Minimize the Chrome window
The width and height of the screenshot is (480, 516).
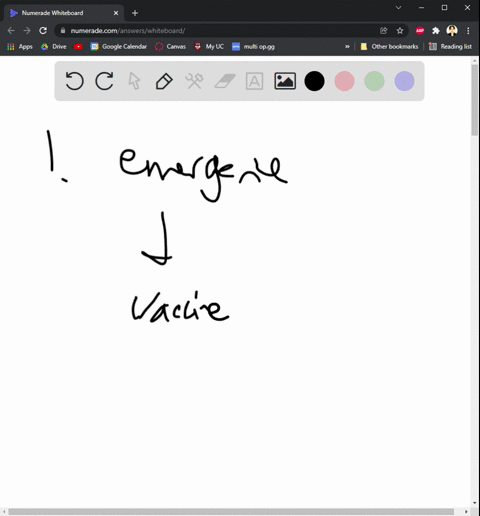pyautogui.click(x=422, y=8)
